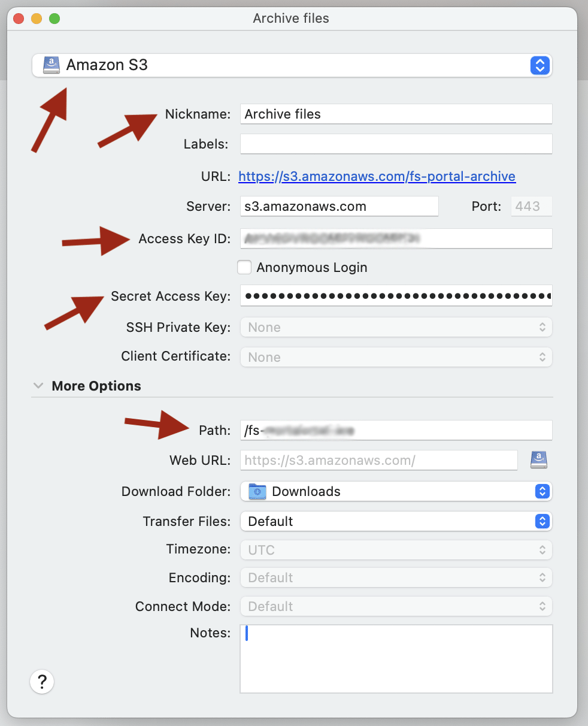Open the Download Folder dropdown

point(541,492)
